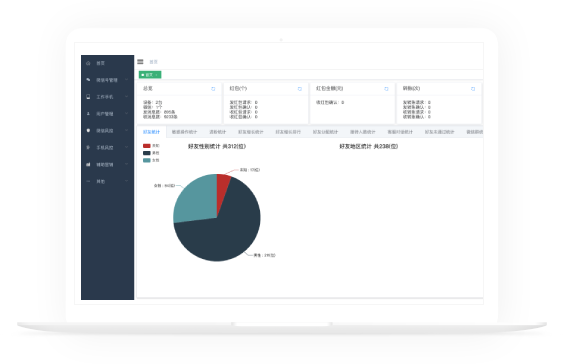Toggle the dark navy legend swatch
This screenshot has height=364, width=563.
pos(146,153)
